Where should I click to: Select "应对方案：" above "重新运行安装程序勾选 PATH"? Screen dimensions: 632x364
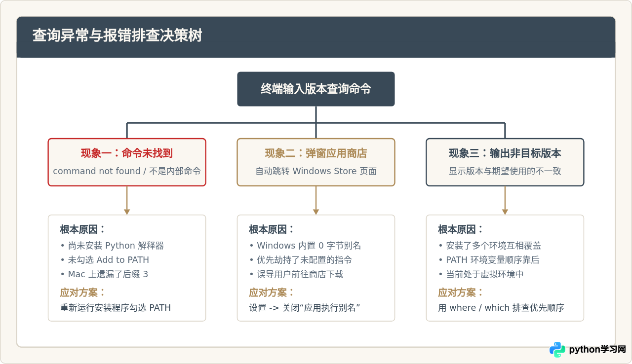coord(83,292)
